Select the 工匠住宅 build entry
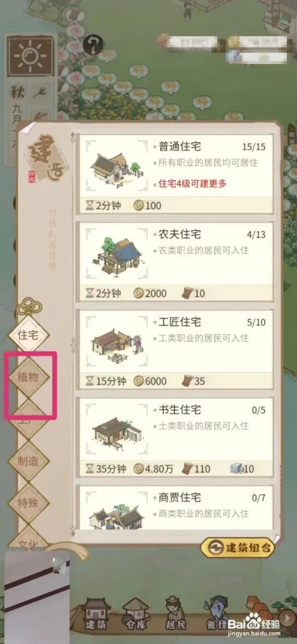Viewport: 297px width, 644px height. [x=175, y=350]
